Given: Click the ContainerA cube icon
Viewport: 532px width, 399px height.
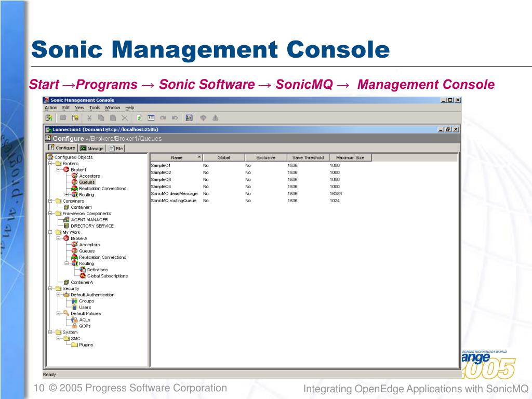Looking at the screenshot, I should pos(66,282).
